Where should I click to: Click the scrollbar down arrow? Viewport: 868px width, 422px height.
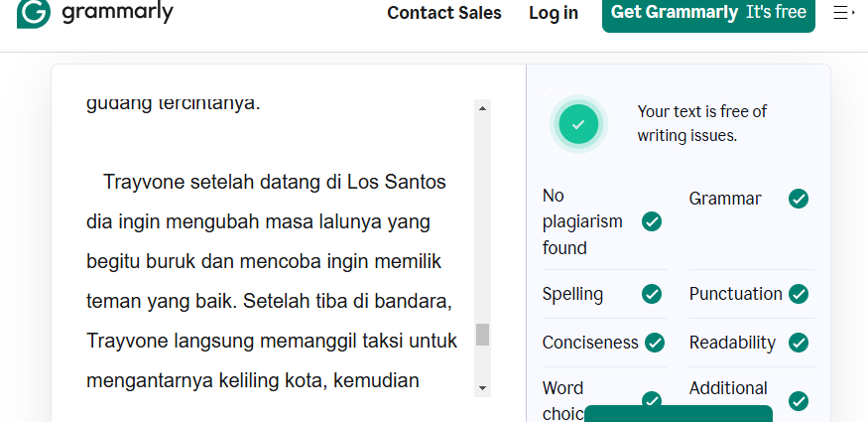pyautogui.click(x=482, y=388)
